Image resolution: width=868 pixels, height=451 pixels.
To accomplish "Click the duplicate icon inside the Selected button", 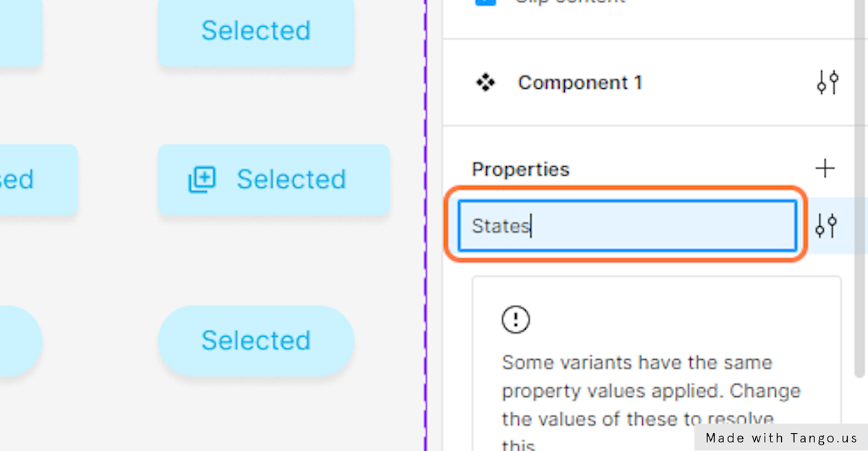I will click(202, 179).
